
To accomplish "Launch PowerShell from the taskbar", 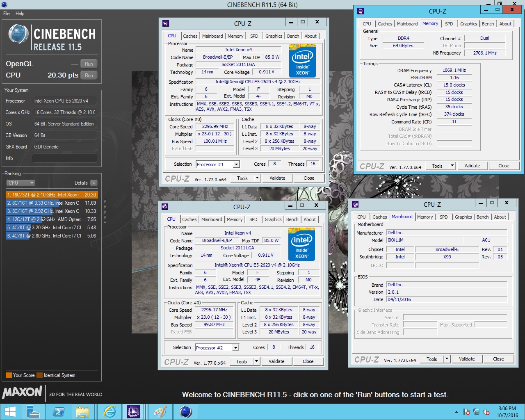I will click(x=59, y=412).
